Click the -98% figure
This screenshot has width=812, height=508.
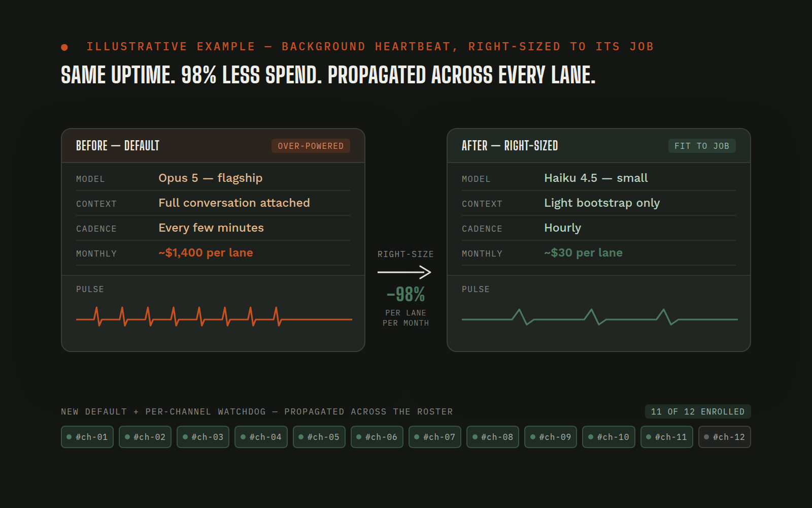point(406,294)
